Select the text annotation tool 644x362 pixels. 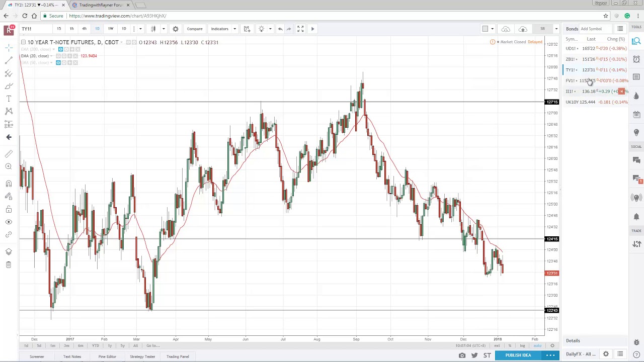(x=9, y=99)
